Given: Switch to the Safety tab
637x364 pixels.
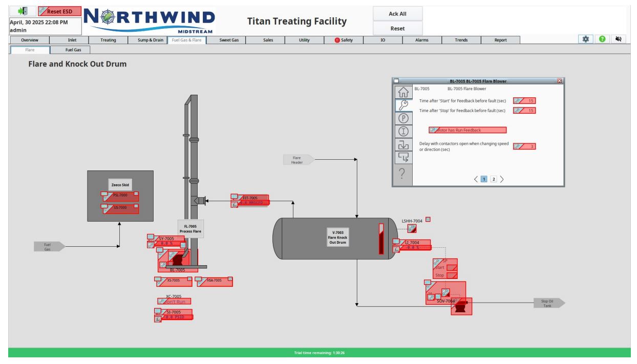Looking at the screenshot, I should tap(344, 39).
